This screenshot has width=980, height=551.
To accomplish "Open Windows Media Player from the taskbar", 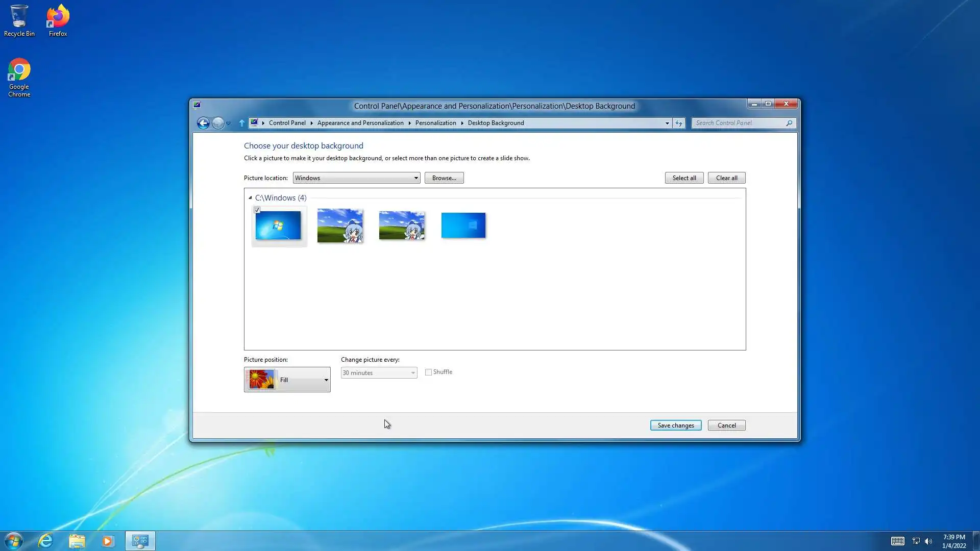I will (x=108, y=541).
